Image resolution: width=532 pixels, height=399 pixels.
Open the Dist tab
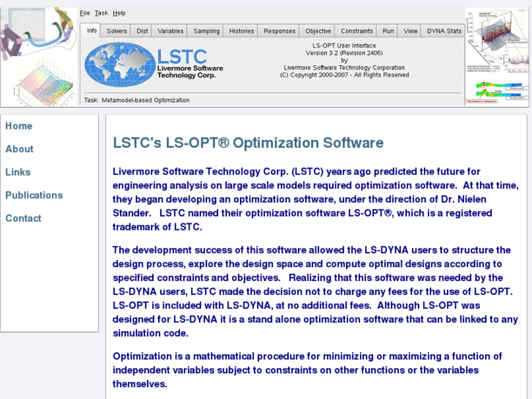142,31
